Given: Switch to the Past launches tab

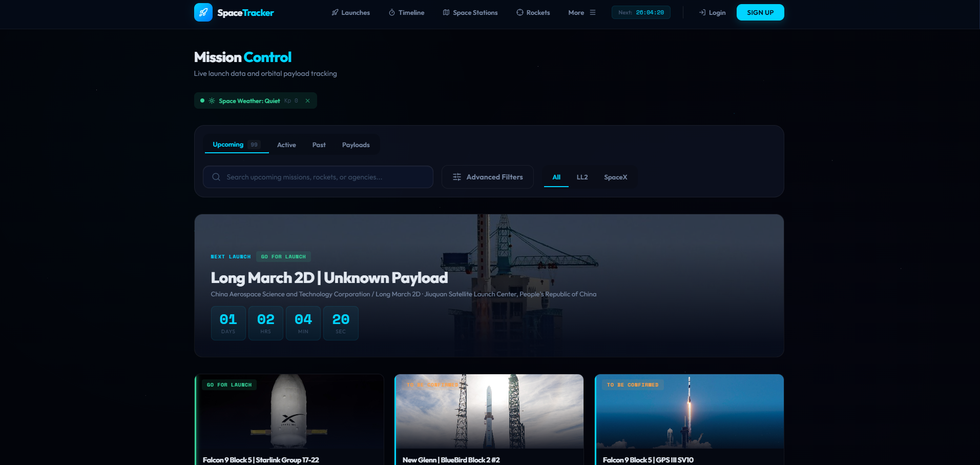Looking at the screenshot, I should click(319, 145).
